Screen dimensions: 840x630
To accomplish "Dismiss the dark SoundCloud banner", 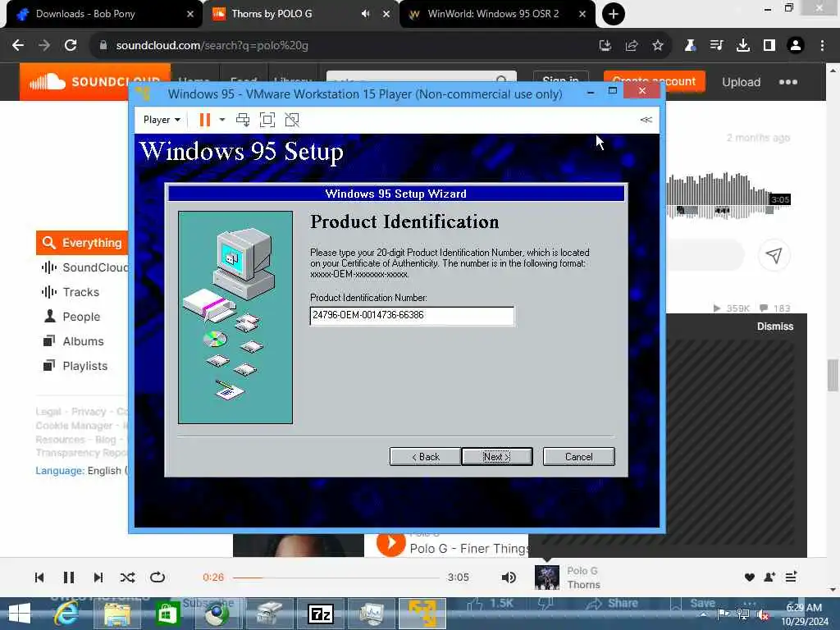I will 774,326.
